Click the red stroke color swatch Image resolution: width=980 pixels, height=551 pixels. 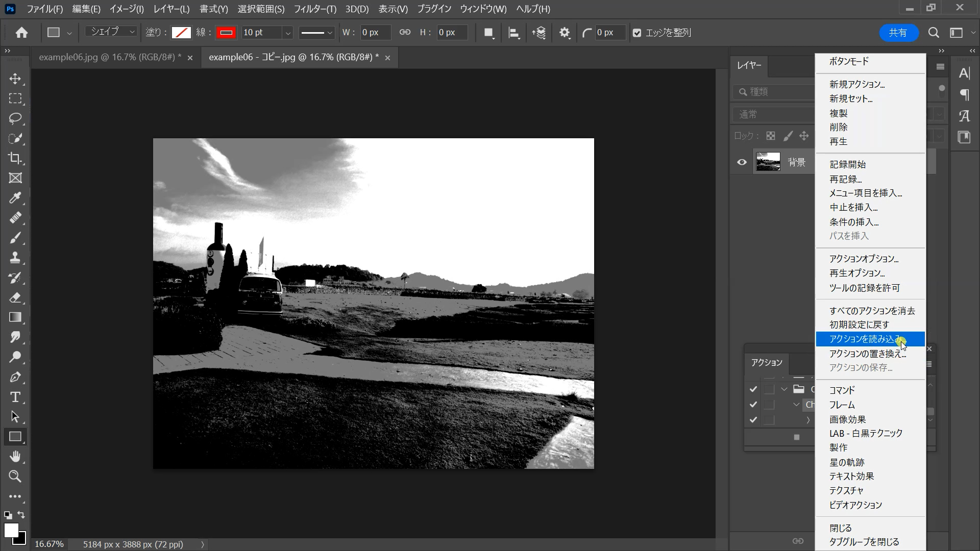tap(226, 33)
